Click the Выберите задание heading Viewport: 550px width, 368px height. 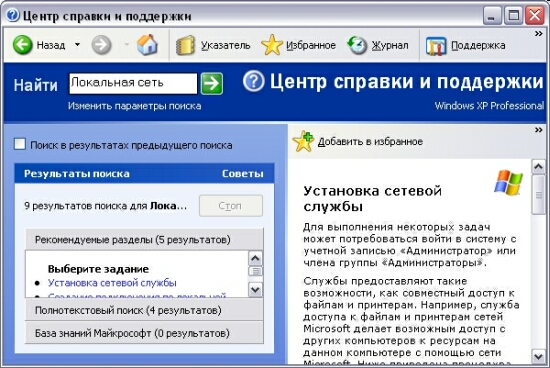98,269
